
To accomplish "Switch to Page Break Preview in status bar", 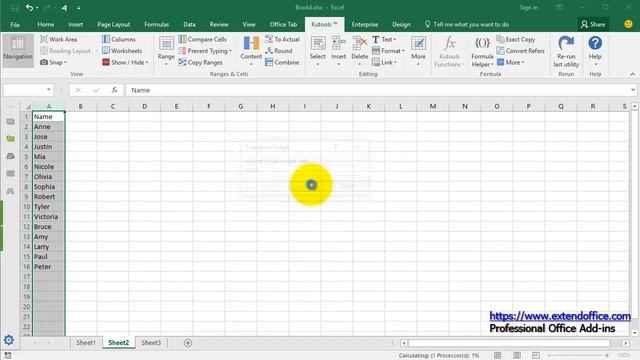I will tap(536, 356).
